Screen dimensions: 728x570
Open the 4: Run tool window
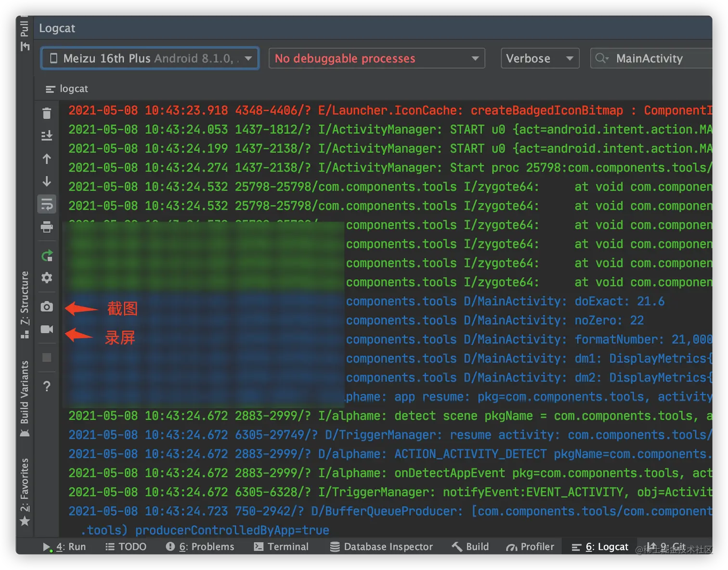click(64, 547)
